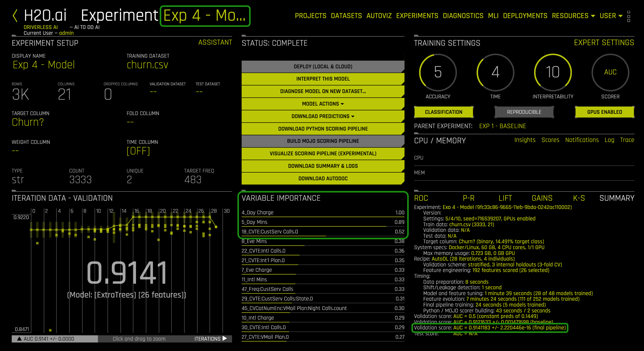Open the Trace view
644x351 pixels.
coord(627,140)
